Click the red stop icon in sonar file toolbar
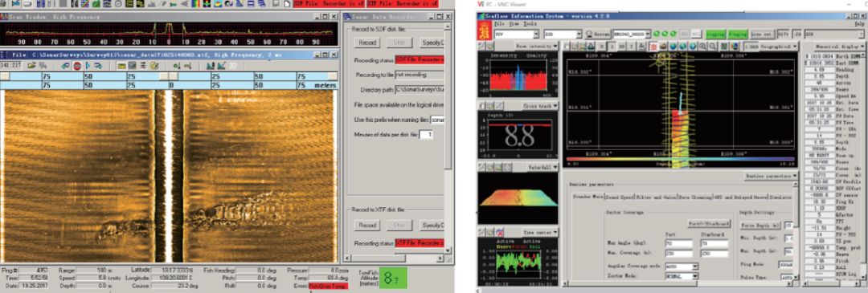The width and height of the screenshot is (868, 293). [77, 65]
